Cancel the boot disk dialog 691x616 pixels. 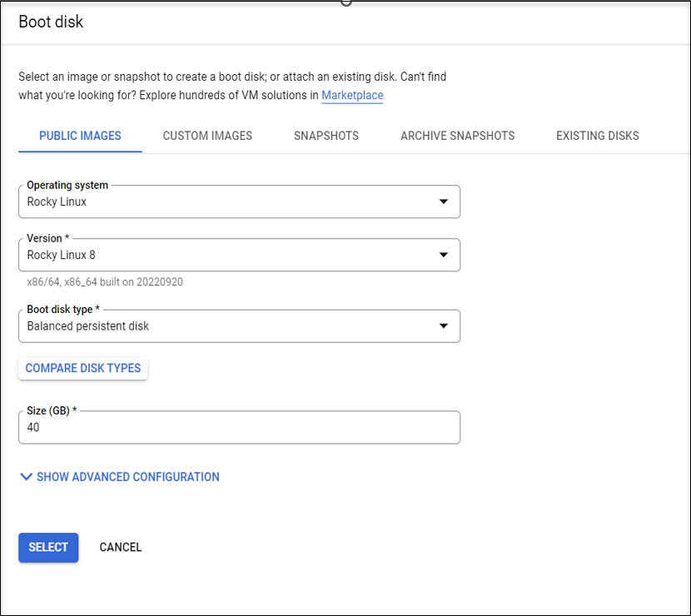tap(121, 547)
